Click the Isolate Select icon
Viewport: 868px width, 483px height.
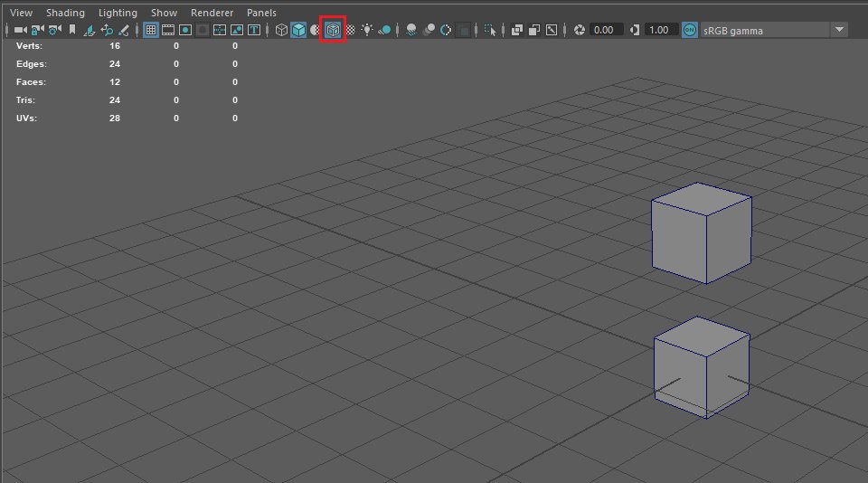(490, 30)
